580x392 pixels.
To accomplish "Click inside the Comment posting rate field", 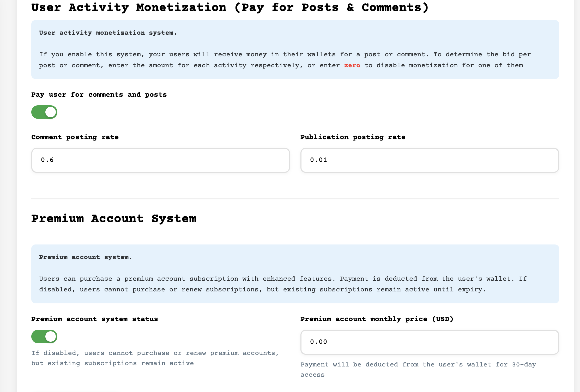I will tap(160, 160).
